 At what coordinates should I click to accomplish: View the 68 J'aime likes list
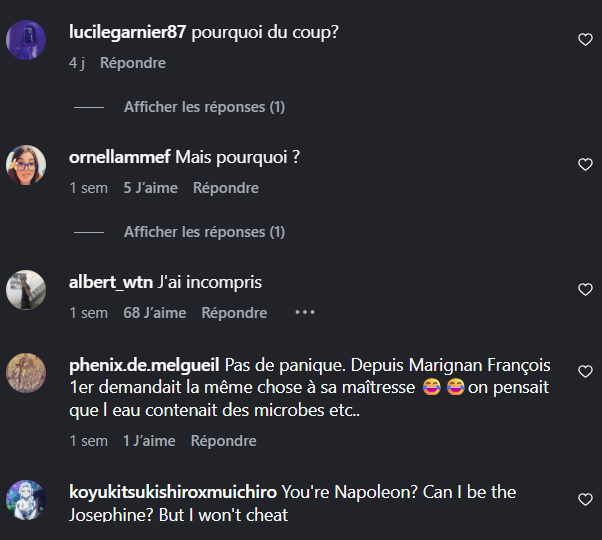point(155,313)
